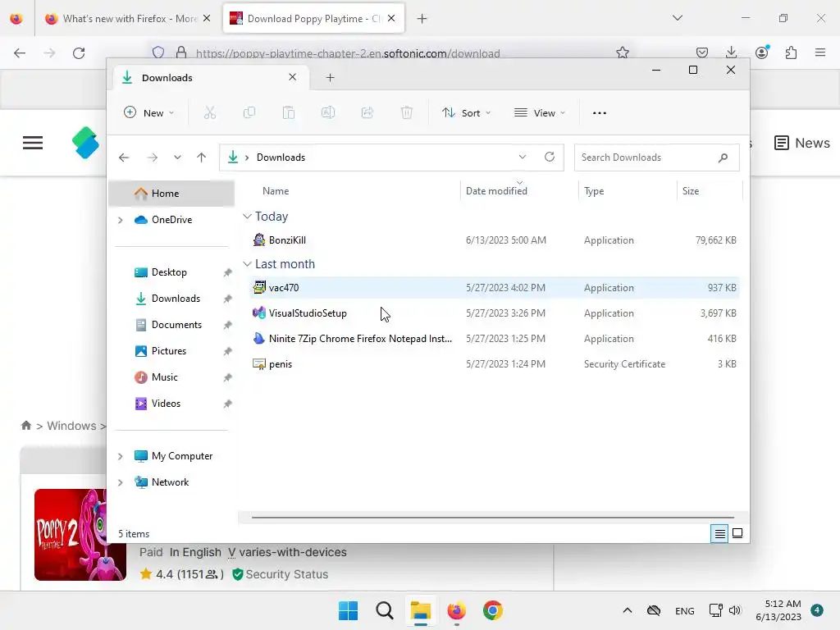Collapse the Last month group

tap(247, 264)
